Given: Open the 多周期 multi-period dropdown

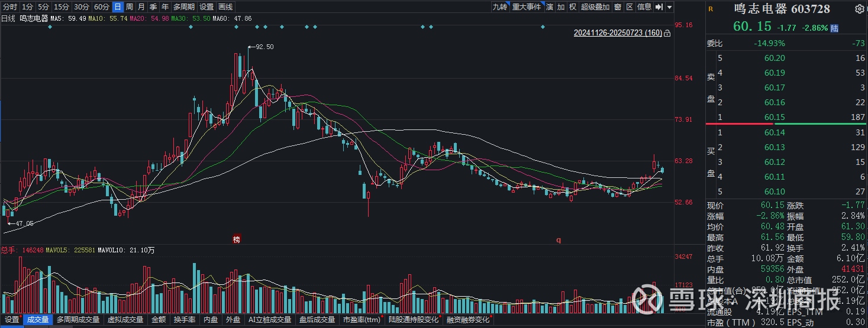Looking at the screenshot, I should click(184, 7).
